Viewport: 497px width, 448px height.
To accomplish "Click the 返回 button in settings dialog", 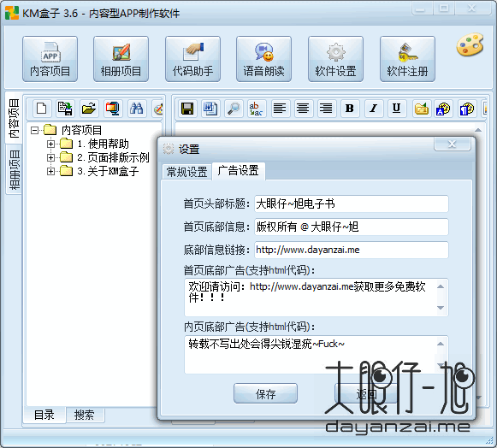I will click(x=366, y=393).
